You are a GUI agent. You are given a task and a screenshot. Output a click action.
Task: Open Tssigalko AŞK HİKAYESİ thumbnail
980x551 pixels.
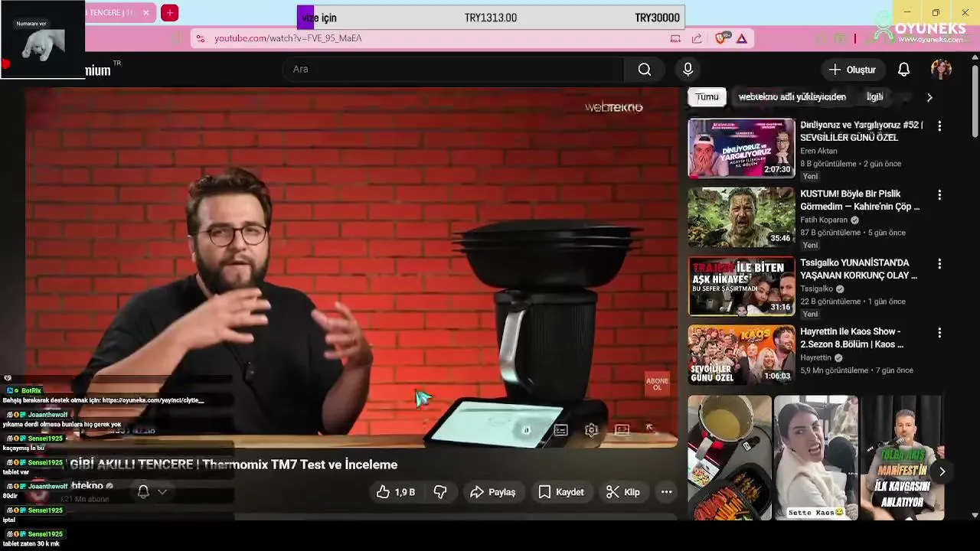[741, 285]
